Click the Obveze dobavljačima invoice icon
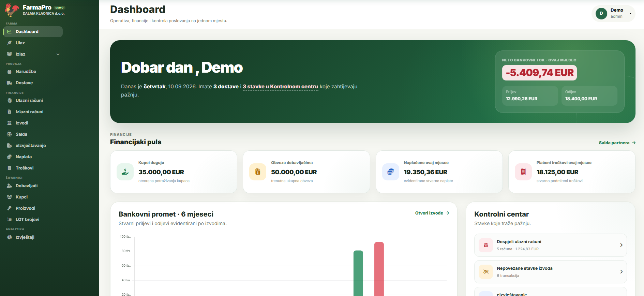Viewport: 644px width, 296px height. pyautogui.click(x=258, y=172)
